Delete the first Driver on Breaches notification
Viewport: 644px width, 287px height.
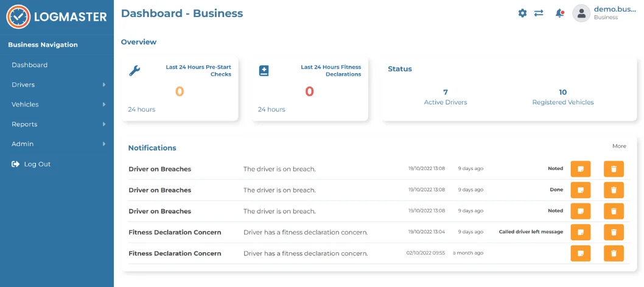[614, 169]
